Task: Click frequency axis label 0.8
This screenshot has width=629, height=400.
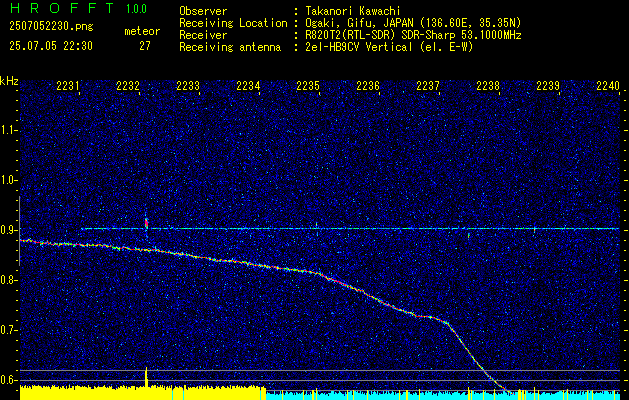Action: (x=7, y=280)
